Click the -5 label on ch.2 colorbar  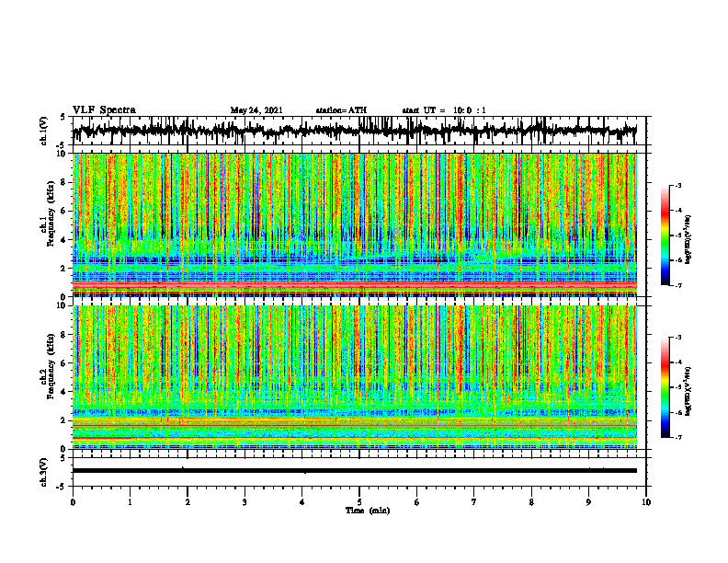[x=678, y=387]
